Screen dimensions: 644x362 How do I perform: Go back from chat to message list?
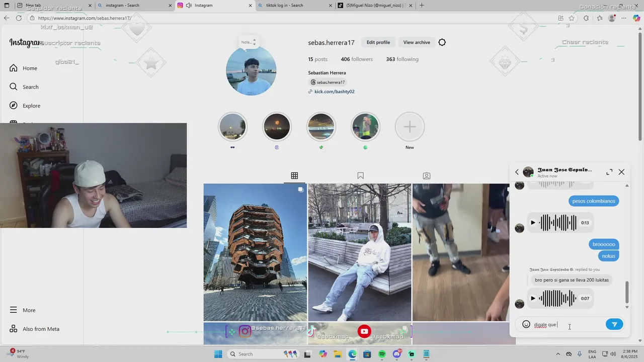517,172
